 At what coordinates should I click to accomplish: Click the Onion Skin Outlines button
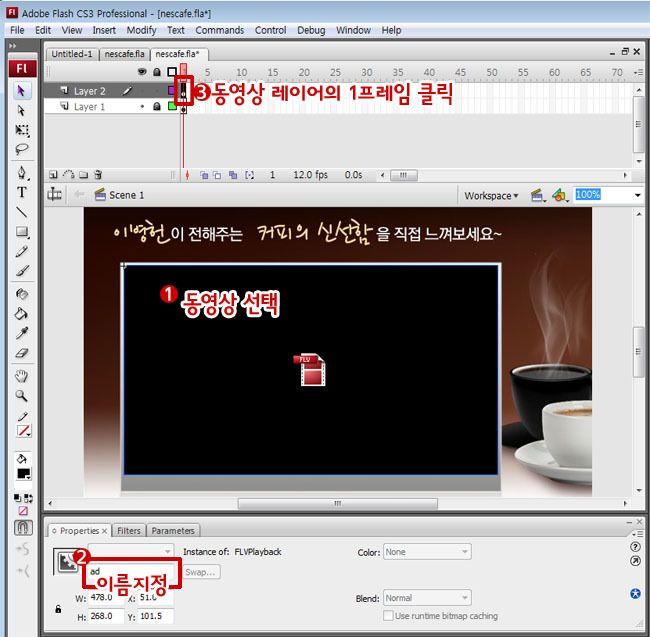(217, 175)
